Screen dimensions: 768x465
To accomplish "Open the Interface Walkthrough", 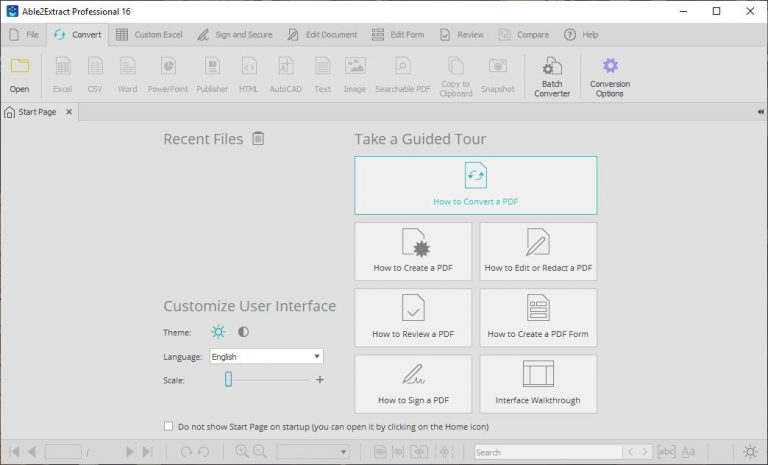I will (538, 384).
